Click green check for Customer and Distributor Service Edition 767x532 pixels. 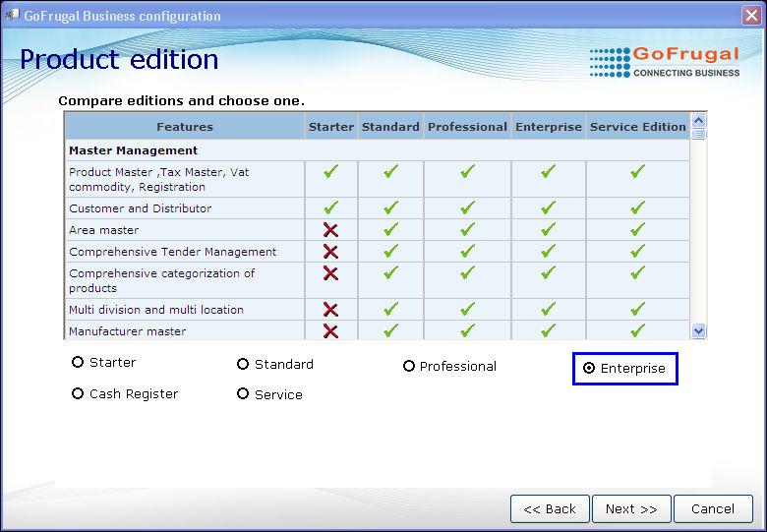pyautogui.click(x=637, y=207)
